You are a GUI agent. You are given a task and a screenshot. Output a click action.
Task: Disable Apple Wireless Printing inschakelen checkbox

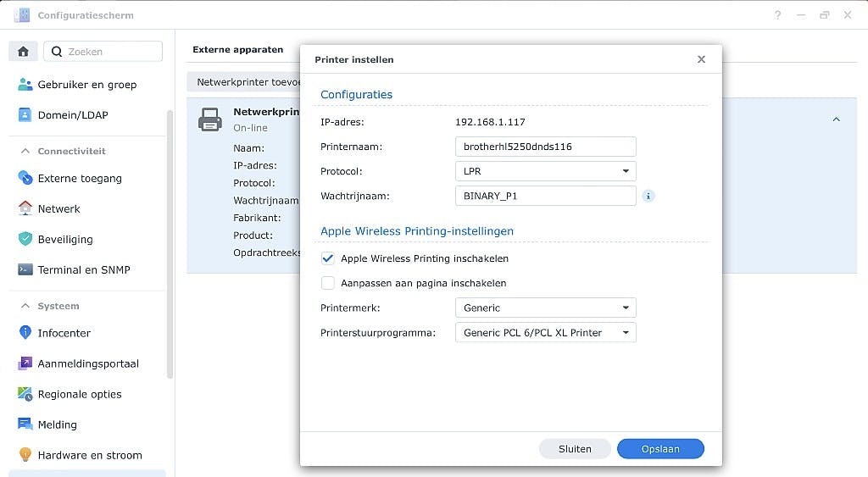coord(328,258)
